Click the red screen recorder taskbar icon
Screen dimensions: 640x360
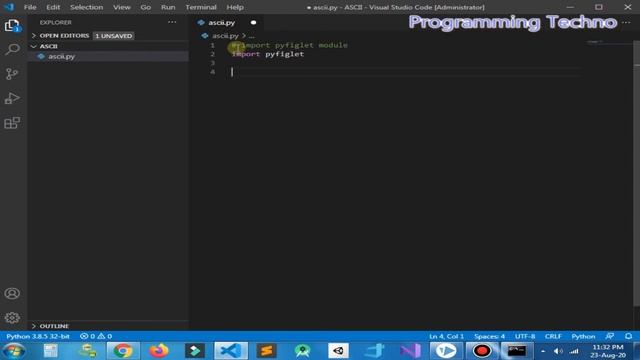pos(482,351)
